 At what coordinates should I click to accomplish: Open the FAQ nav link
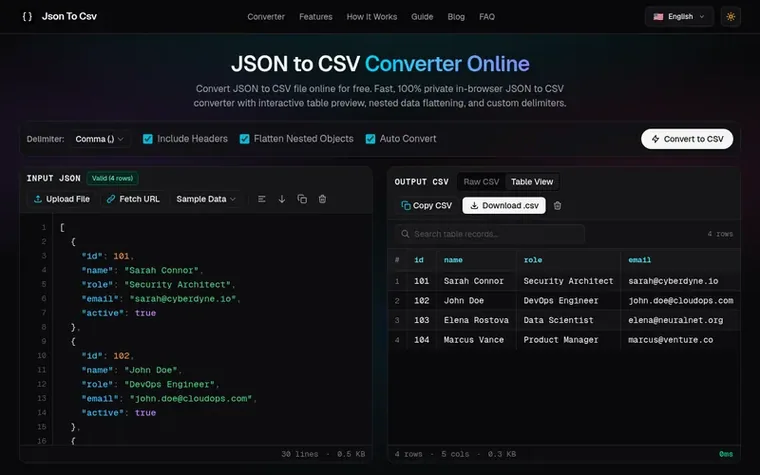[487, 16]
